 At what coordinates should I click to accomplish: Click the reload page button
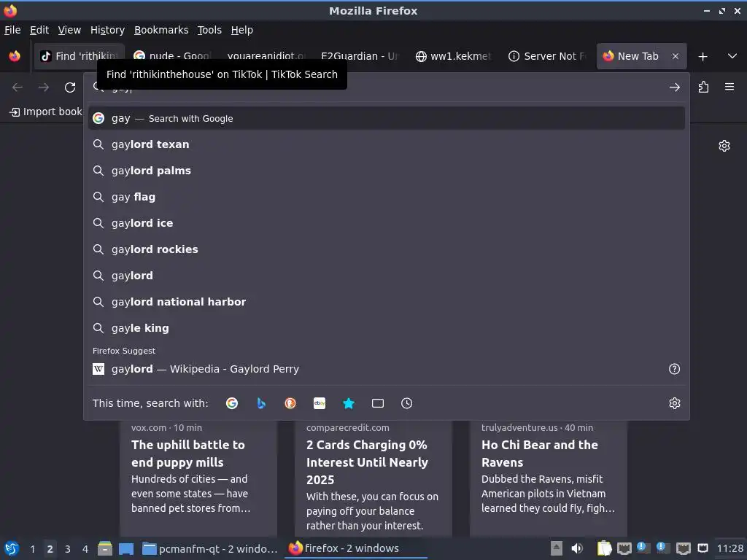[70, 87]
